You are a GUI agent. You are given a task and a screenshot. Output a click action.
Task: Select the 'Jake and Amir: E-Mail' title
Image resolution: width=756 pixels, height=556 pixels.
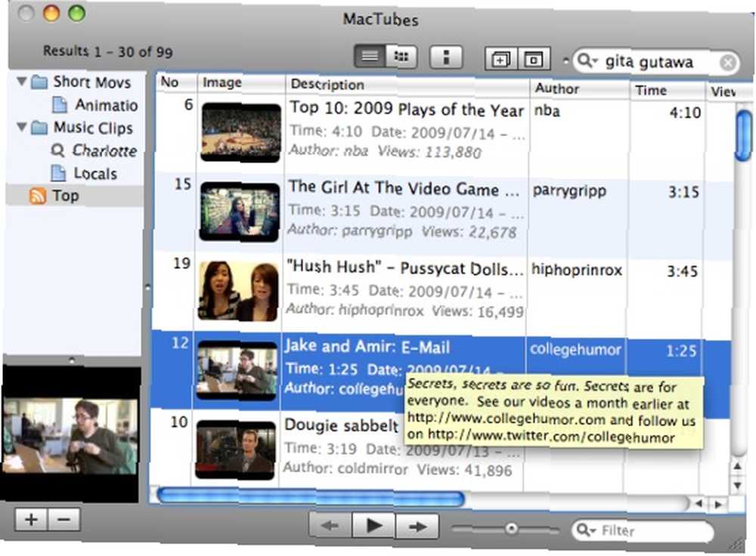tap(367, 347)
